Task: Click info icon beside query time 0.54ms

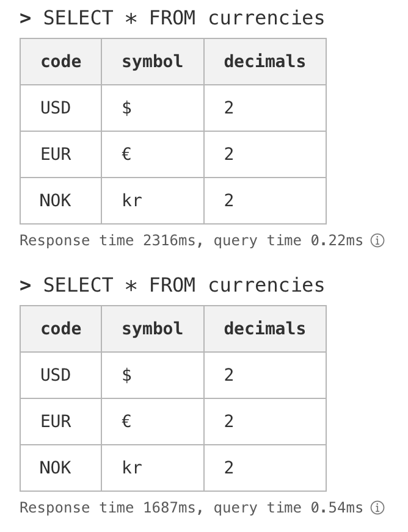Action: (x=378, y=508)
